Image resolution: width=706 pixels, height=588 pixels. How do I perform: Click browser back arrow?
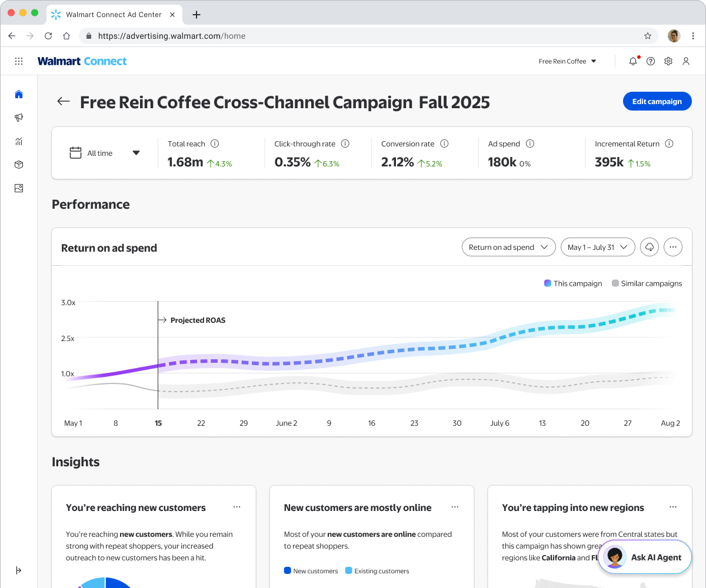point(12,36)
